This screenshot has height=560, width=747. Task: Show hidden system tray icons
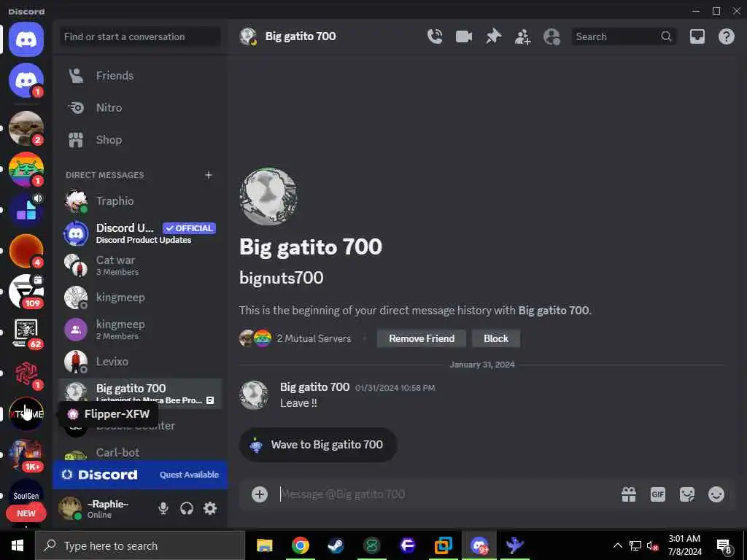click(617, 545)
